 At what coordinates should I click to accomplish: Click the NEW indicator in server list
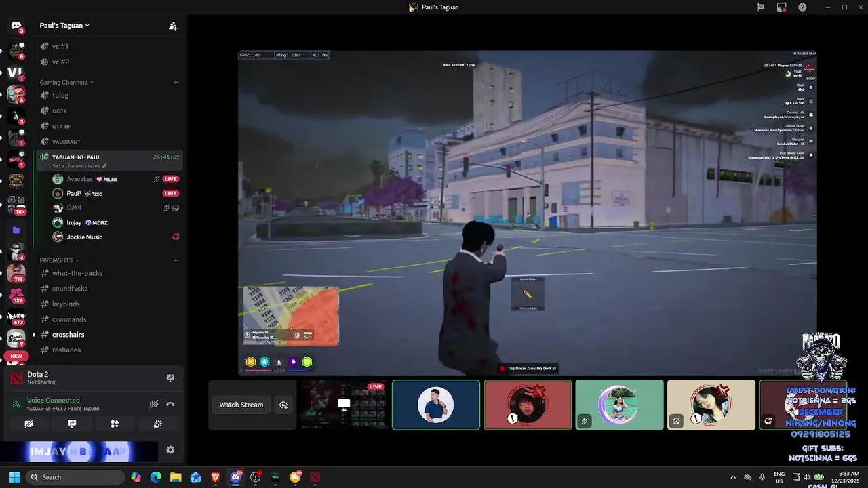coord(16,356)
